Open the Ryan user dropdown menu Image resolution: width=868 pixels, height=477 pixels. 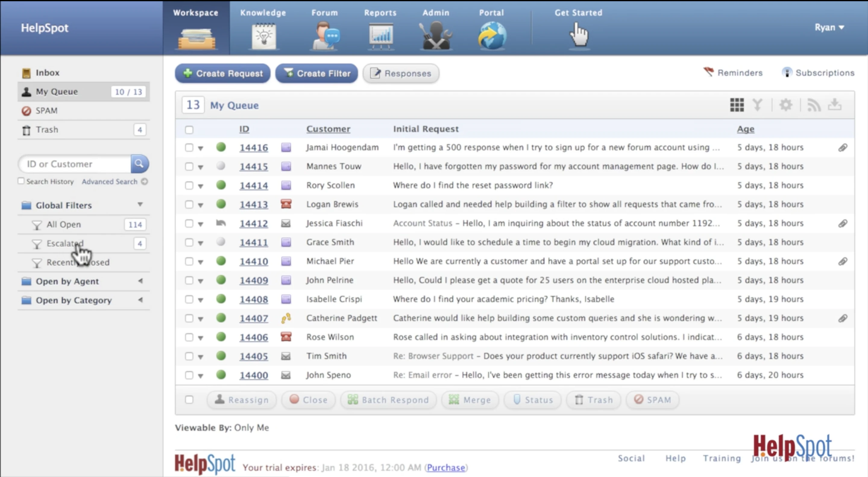829,27
